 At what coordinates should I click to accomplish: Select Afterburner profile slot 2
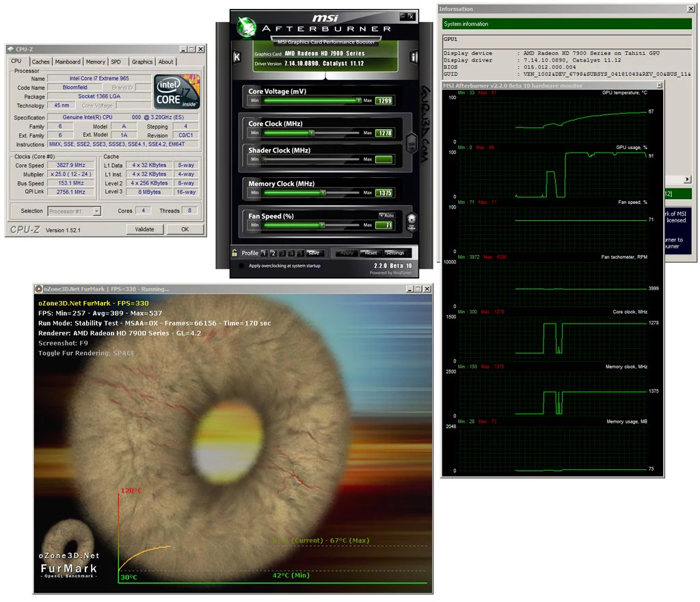pos(273,252)
